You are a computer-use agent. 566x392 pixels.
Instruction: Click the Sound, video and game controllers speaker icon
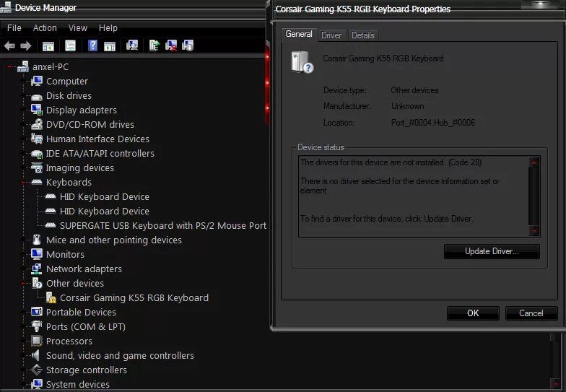coord(36,355)
